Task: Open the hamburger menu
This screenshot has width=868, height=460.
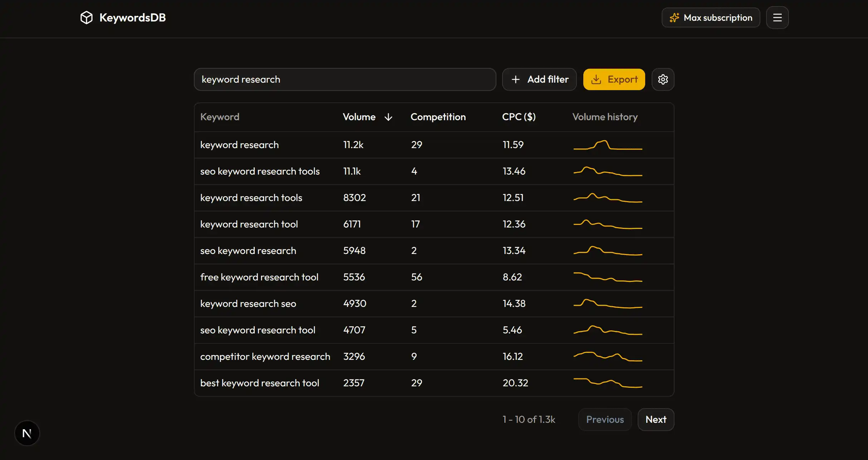Action: tap(777, 17)
